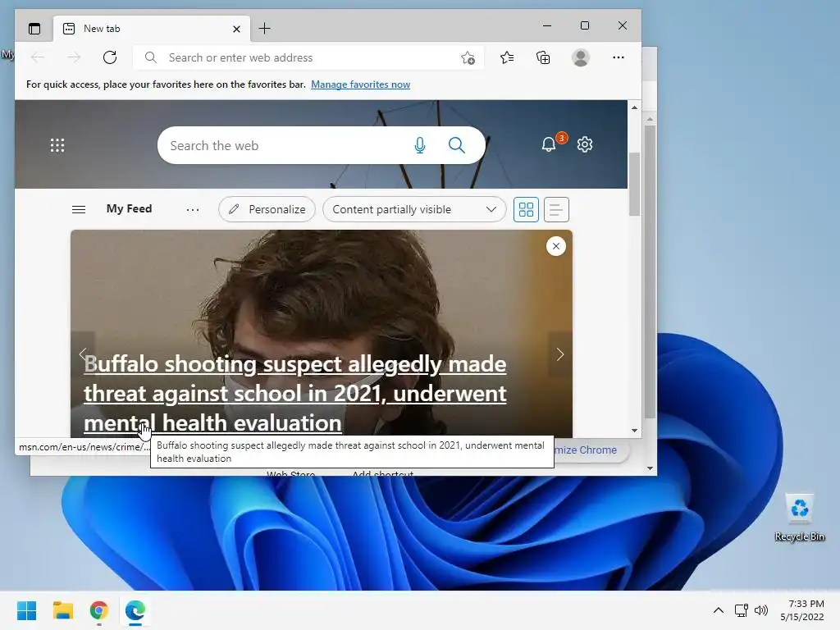Open the app launcher grid icon
The image size is (840, 630).
click(57, 145)
